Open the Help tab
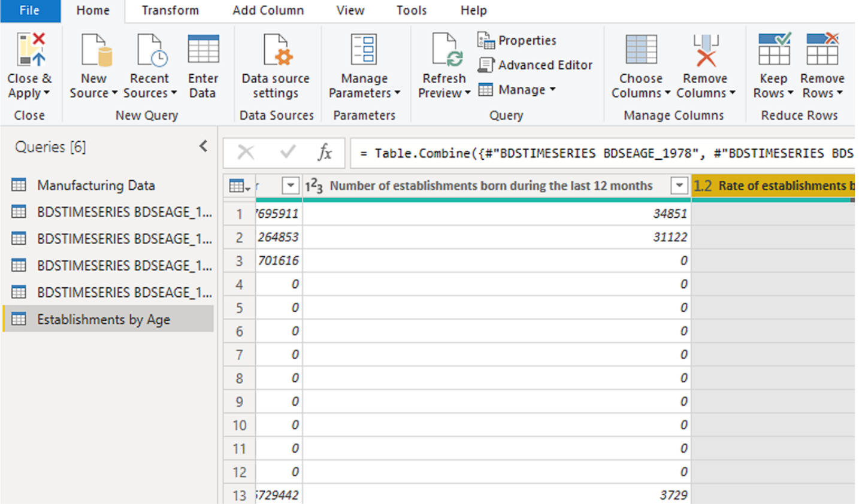 point(473,11)
